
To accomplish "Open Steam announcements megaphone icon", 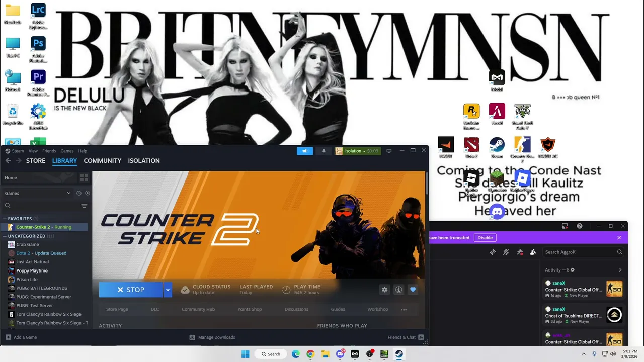I will (304, 151).
